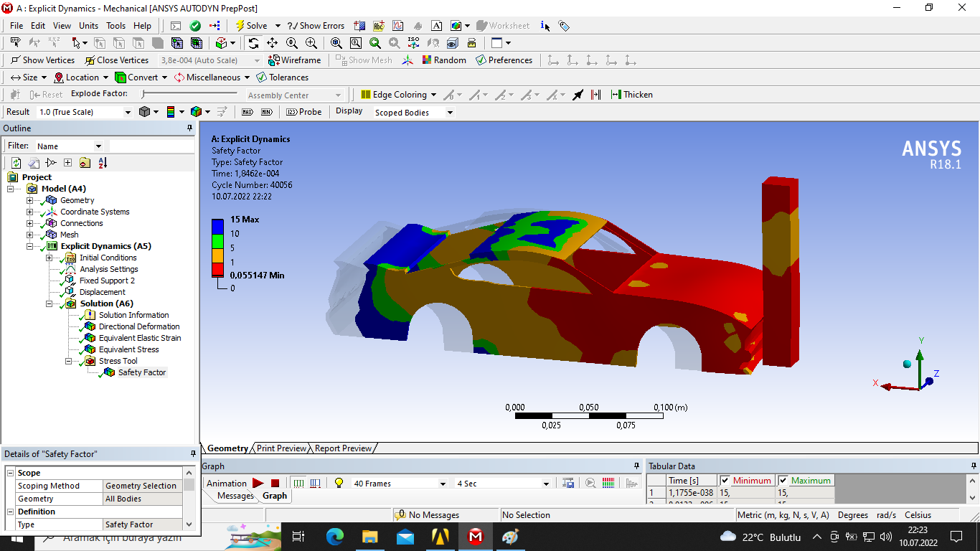The height and width of the screenshot is (551, 980).
Task: Click the Tolerances icon
Action: click(261, 77)
